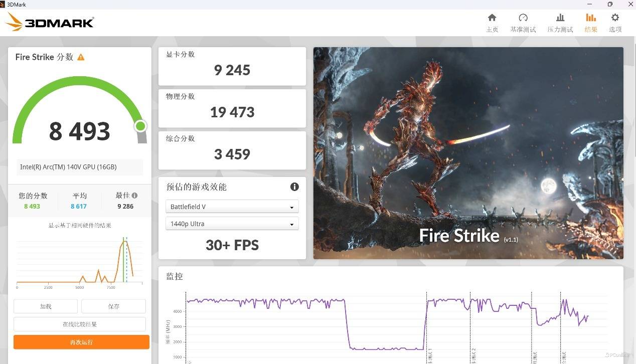Click the graphics score 9 245 card

232,66
